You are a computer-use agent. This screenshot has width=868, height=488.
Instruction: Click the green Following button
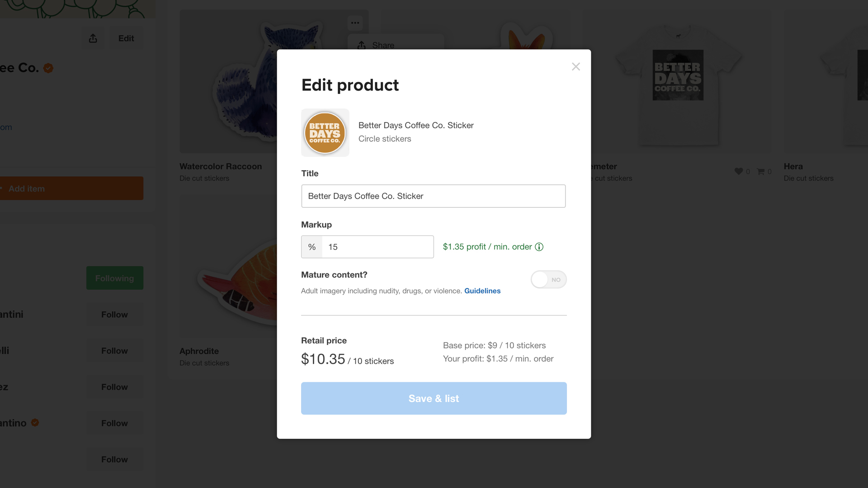coord(114,278)
